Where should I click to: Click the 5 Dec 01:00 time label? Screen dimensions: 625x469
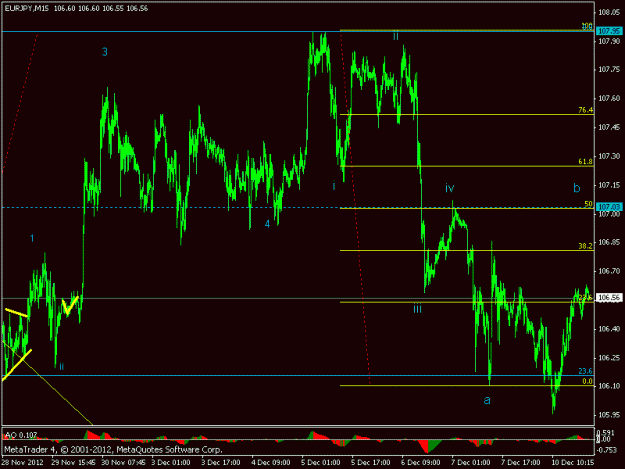pyautogui.click(x=320, y=463)
